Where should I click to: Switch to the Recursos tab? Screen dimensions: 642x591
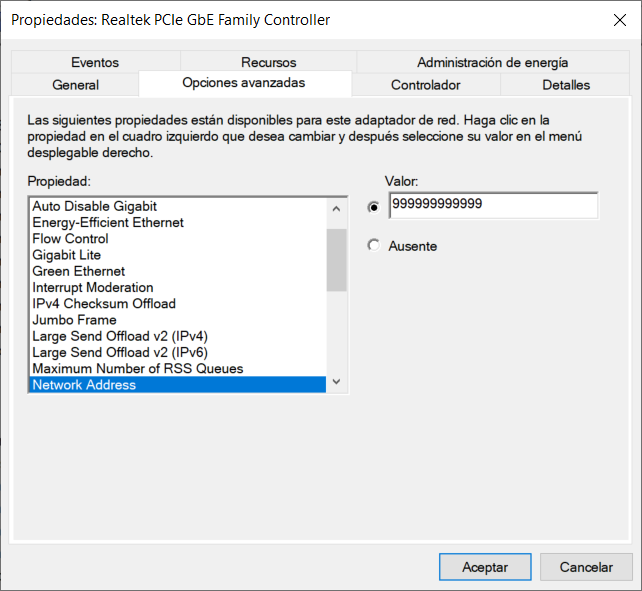click(x=268, y=62)
